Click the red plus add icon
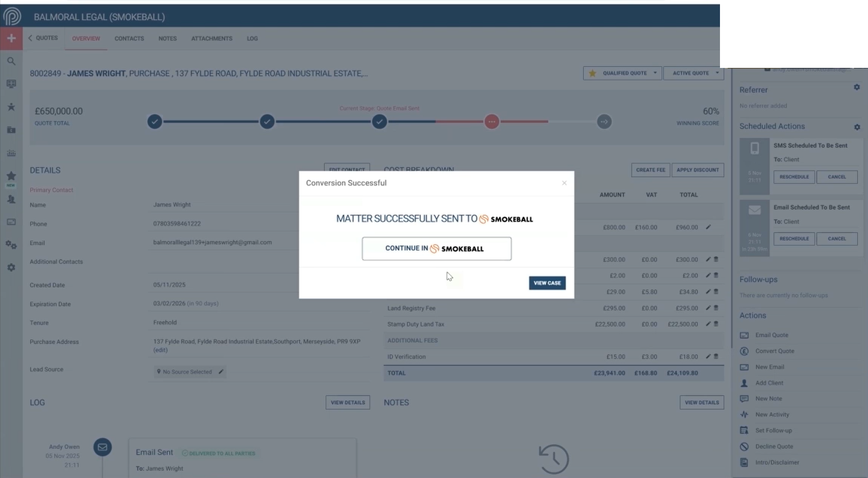The image size is (868, 478). tap(11, 38)
